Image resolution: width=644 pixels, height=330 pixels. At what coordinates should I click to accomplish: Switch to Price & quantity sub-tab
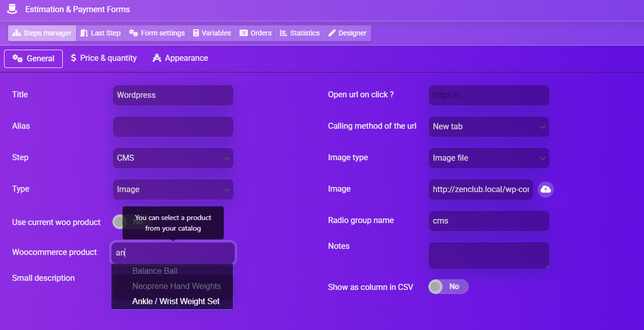point(104,58)
